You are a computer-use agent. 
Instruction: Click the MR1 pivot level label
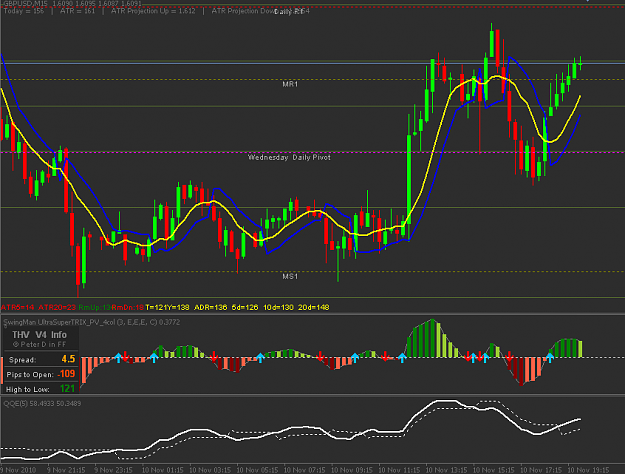click(290, 84)
